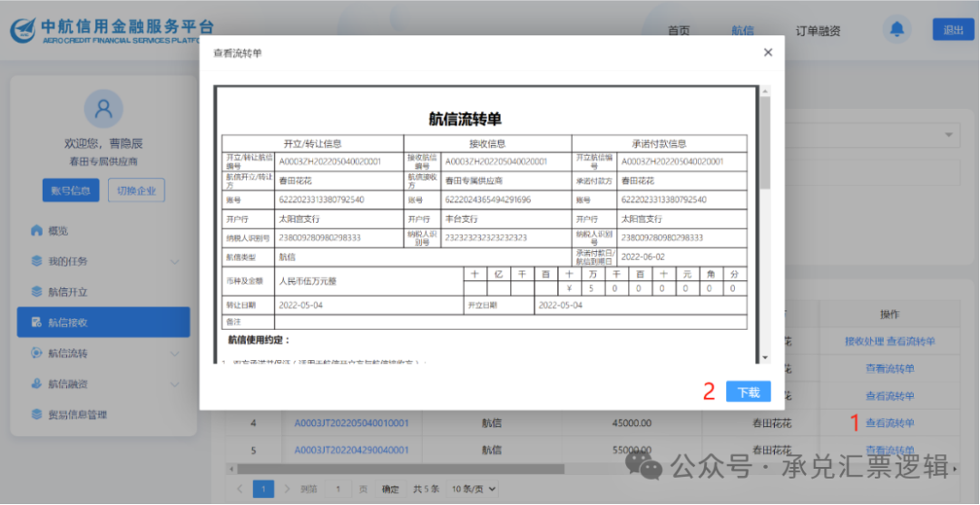Click the home icon beside 概览
The height and width of the screenshot is (505, 980).
[x=37, y=230]
